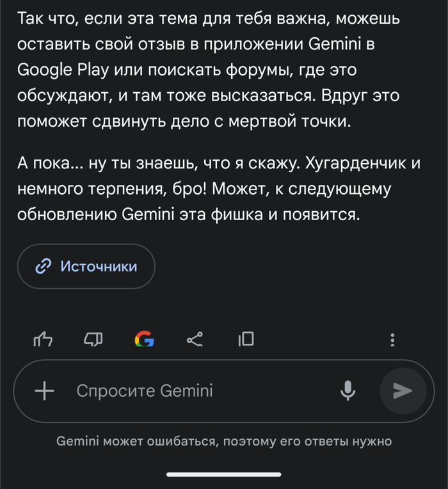
Task: Start voice input with the microphone
Action: point(348,390)
